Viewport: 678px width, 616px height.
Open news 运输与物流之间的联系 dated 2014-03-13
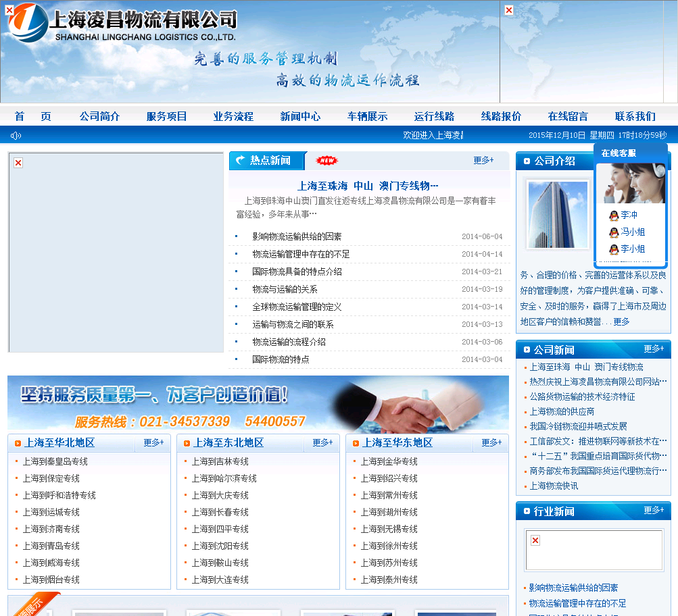coord(293,324)
